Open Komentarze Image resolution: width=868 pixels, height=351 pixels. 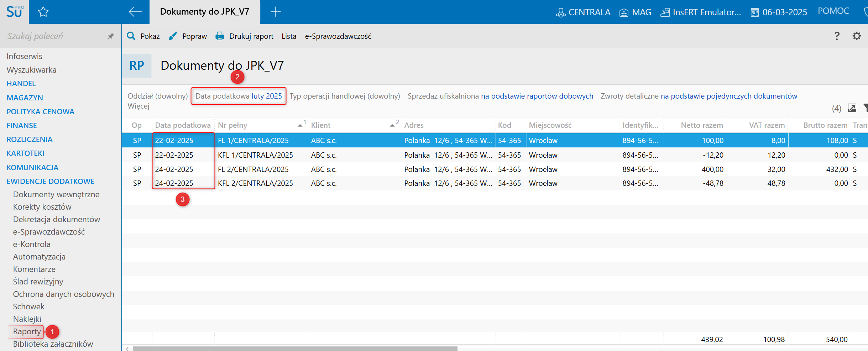pyautogui.click(x=34, y=269)
